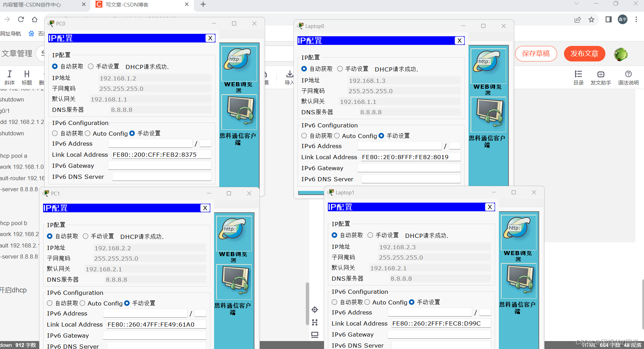Viewport: 644px width, 349px height.
Task: Open the browser three-dot menu
Action: [x=636, y=19]
